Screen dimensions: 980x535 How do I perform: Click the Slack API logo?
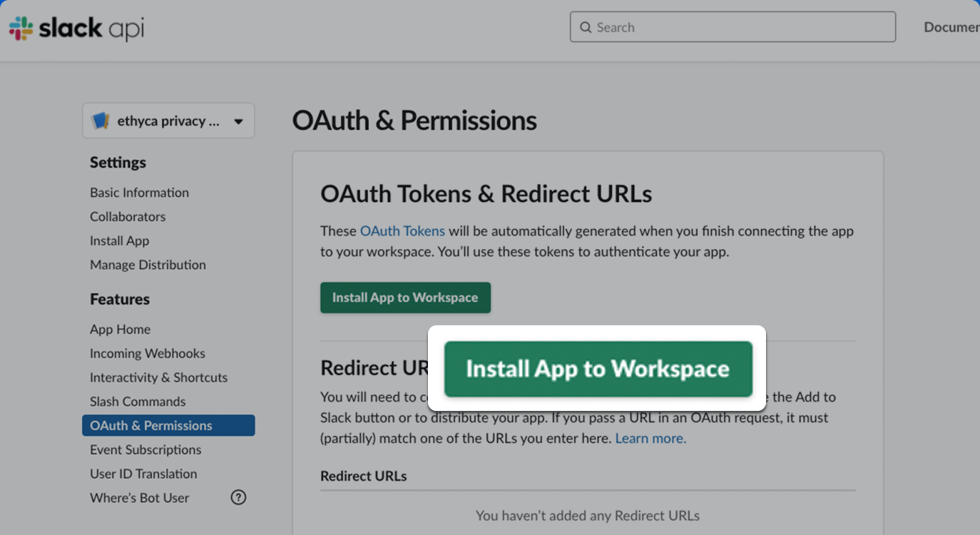[x=76, y=28]
